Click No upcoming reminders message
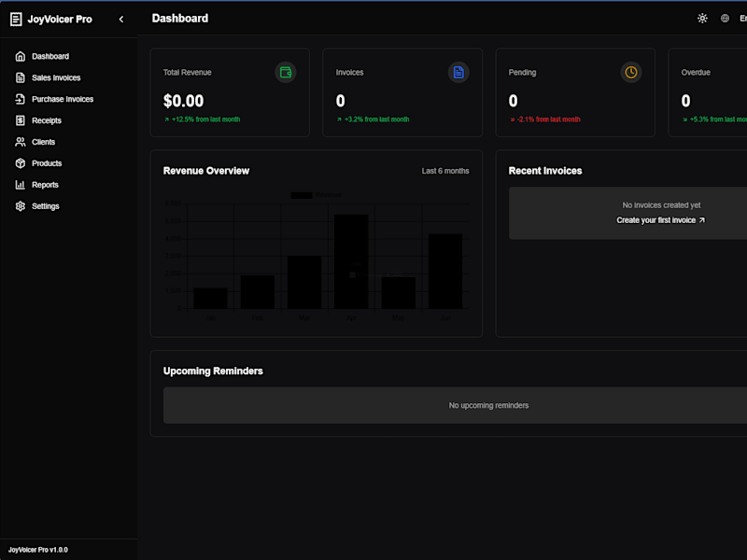Image resolution: width=747 pixels, height=560 pixels. click(x=488, y=405)
